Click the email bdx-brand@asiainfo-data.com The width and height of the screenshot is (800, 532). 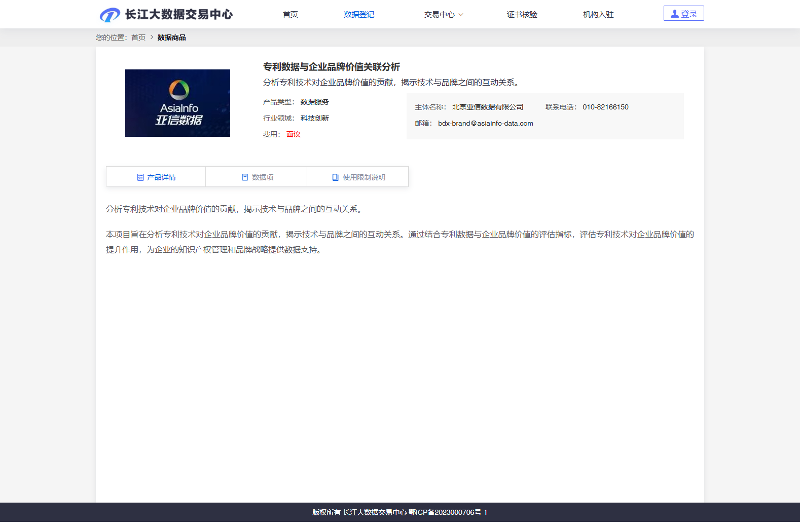pos(486,123)
